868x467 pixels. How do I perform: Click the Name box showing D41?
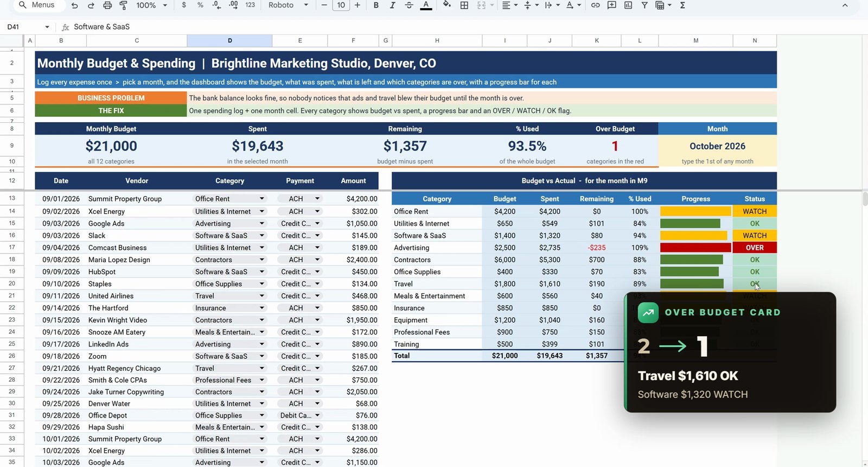[27, 27]
